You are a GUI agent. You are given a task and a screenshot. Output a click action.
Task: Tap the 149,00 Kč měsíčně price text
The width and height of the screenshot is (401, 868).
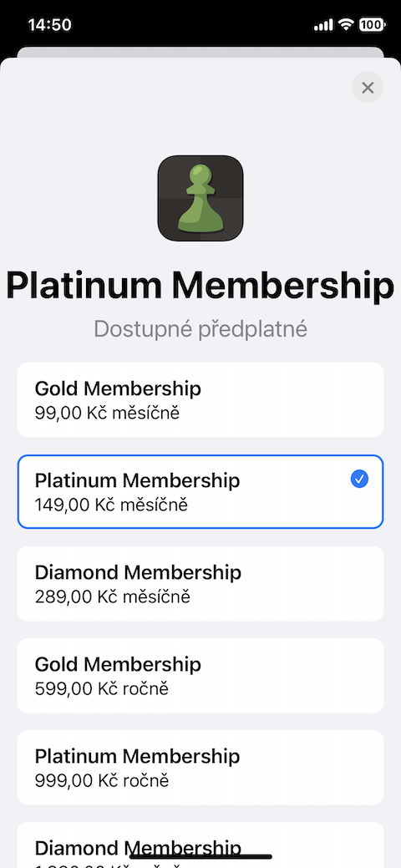[111, 505]
